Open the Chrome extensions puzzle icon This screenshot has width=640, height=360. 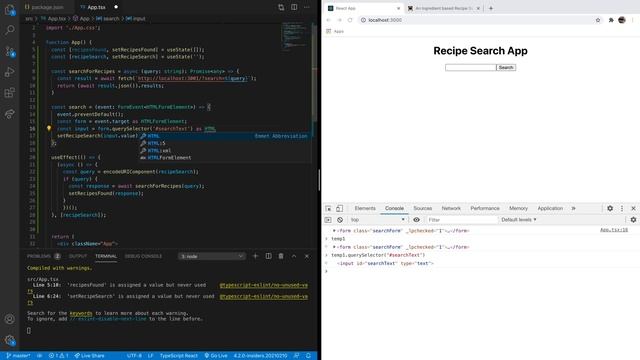click(x=611, y=20)
